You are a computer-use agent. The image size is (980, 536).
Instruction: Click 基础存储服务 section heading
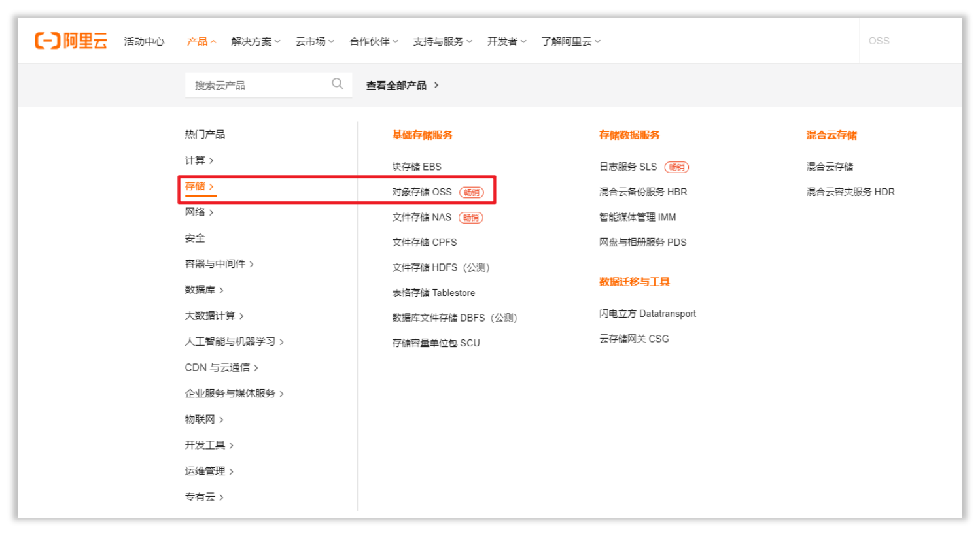422,135
